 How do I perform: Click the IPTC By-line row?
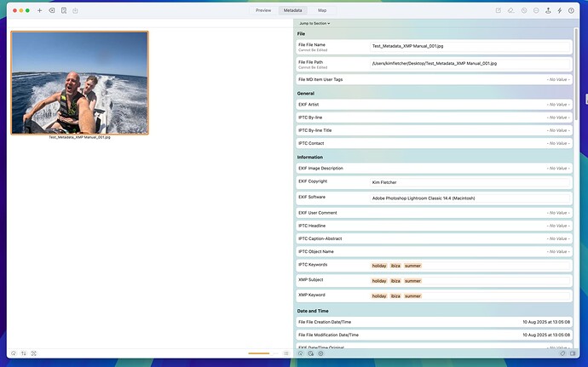click(x=434, y=118)
